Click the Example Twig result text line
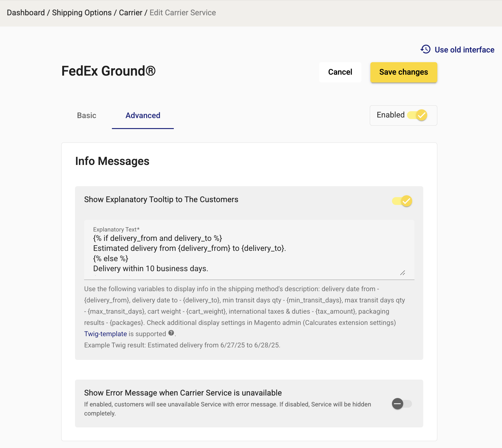Screen dimensions: 502x448 coord(182,345)
